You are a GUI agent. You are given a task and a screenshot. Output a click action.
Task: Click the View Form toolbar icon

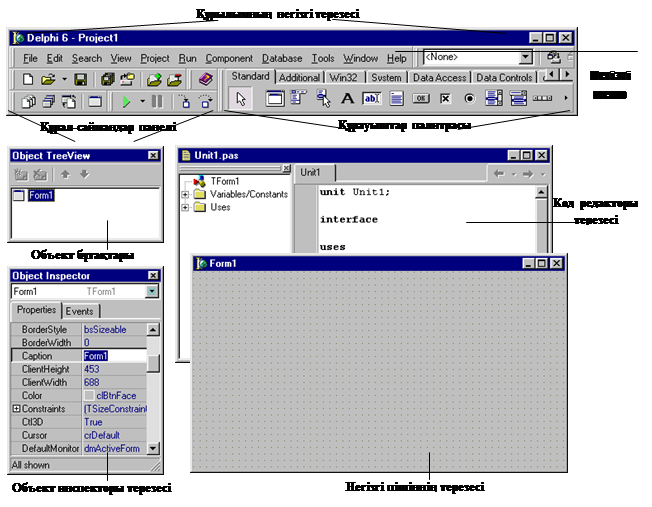tap(49, 101)
